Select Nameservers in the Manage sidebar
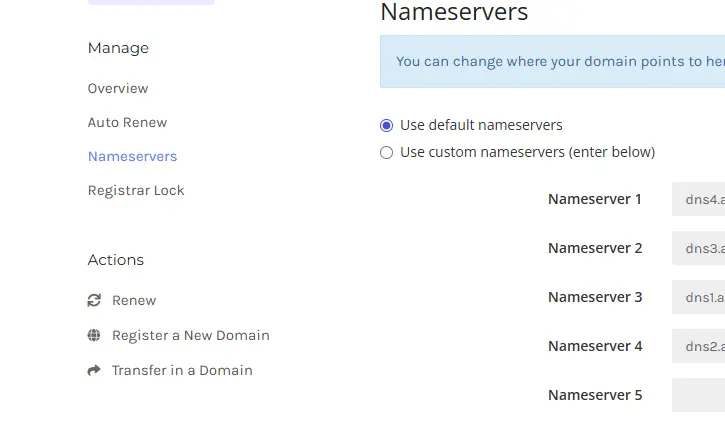 click(132, 156)
